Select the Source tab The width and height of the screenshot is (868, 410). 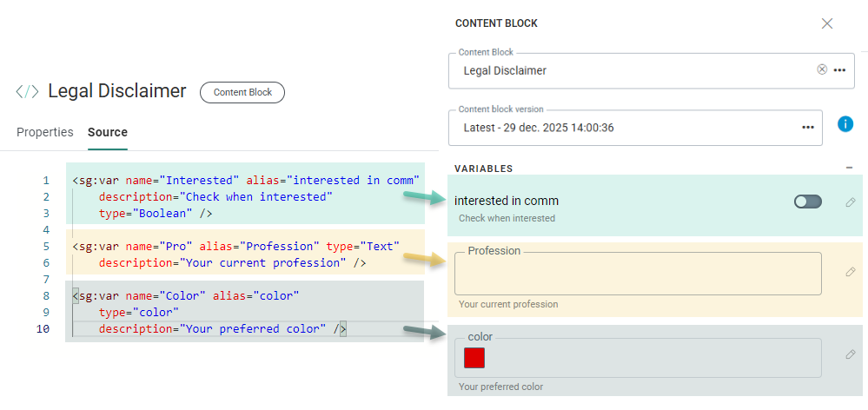tap(108, 132)
